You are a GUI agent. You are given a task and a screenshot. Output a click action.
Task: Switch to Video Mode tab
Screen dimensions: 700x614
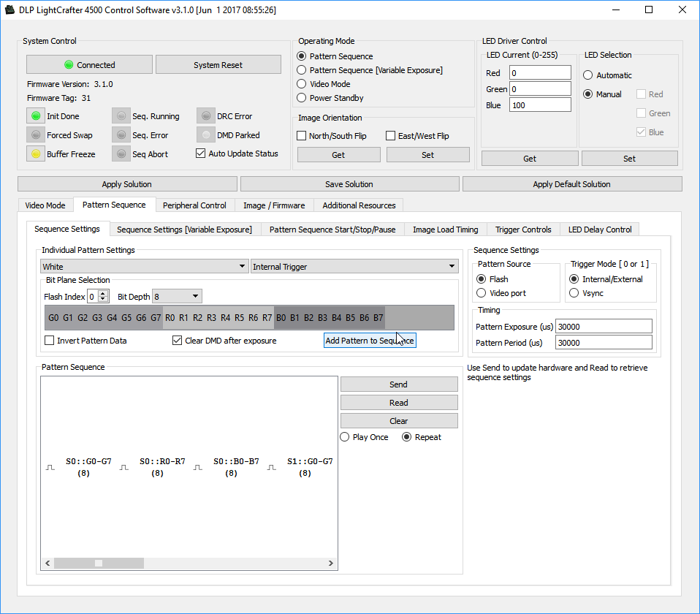point(45,205)
